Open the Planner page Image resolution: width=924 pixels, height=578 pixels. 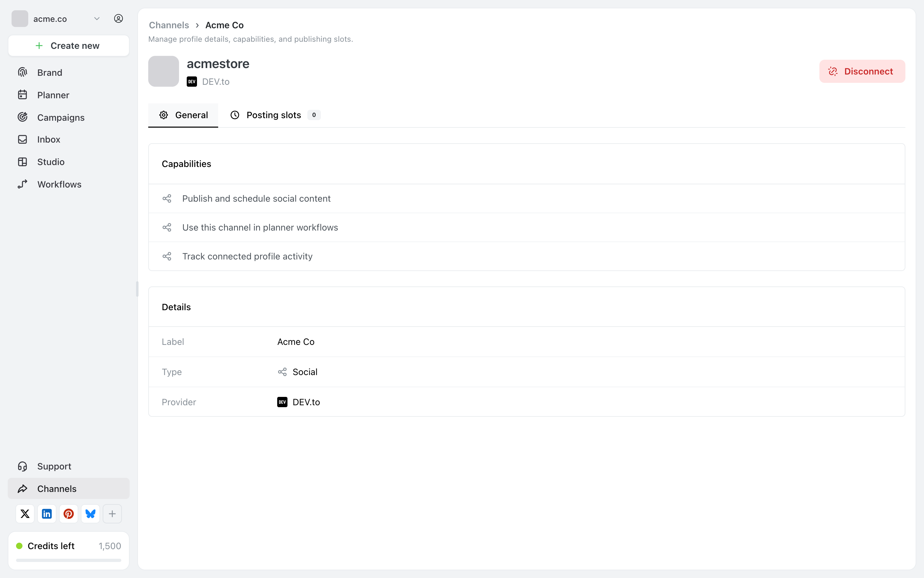coord(69,95)
